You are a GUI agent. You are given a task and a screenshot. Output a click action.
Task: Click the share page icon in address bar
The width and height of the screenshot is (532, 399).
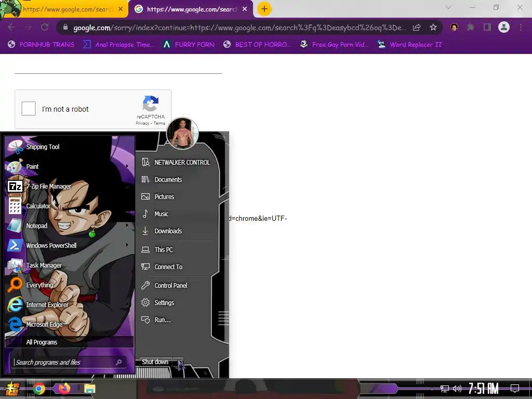coord(417,28)
